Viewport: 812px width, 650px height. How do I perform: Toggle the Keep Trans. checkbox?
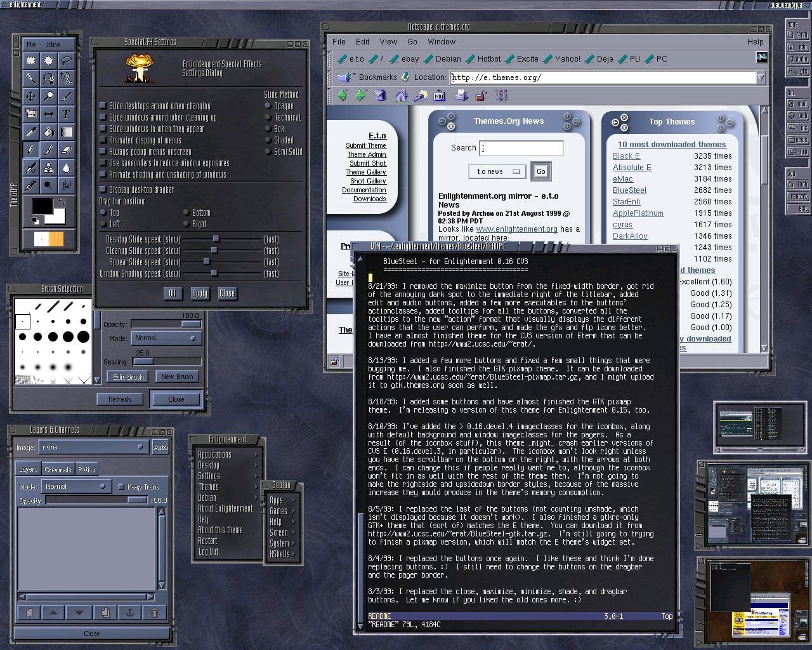click(121, 487)
